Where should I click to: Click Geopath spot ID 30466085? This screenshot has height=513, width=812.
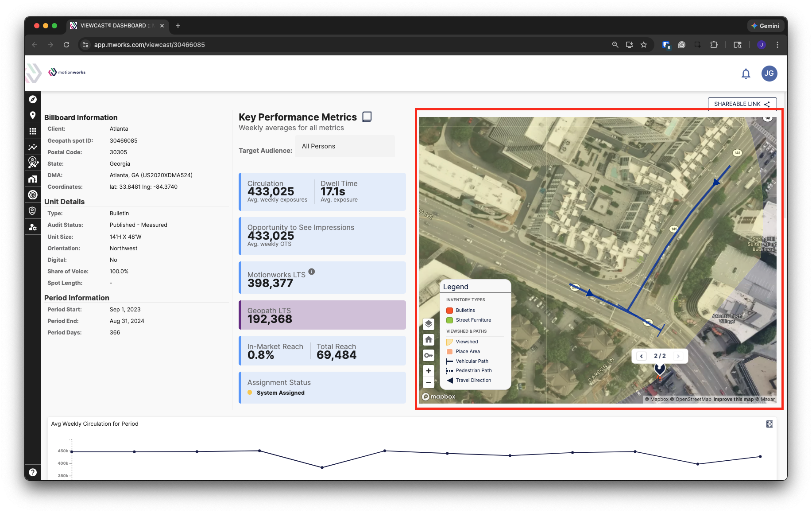pos(124,141)
